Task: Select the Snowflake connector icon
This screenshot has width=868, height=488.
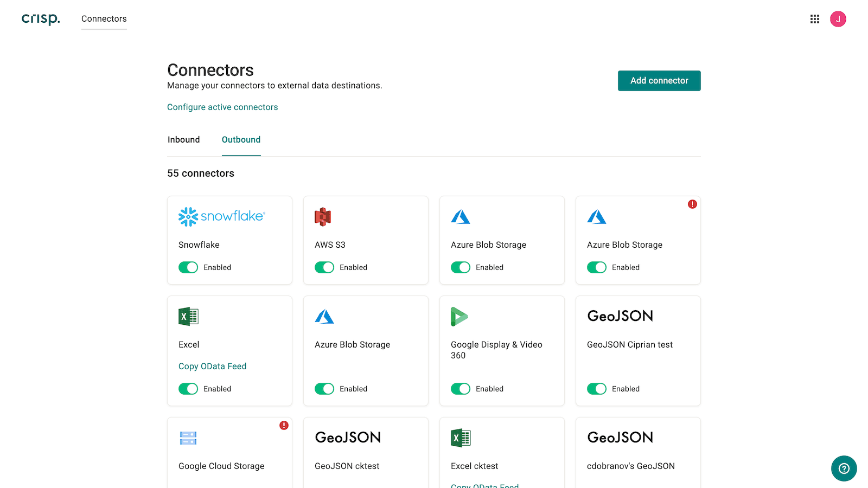Action: 221,216
